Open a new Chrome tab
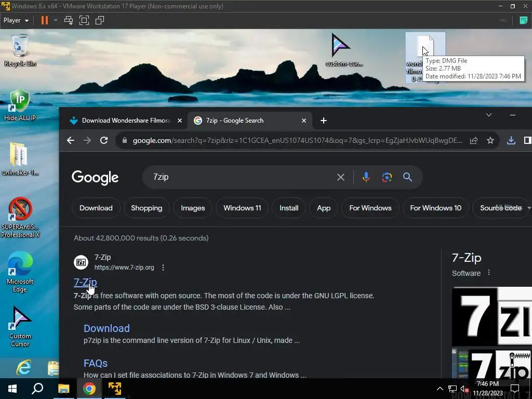 pyautogui.click(x=324, y=121)
